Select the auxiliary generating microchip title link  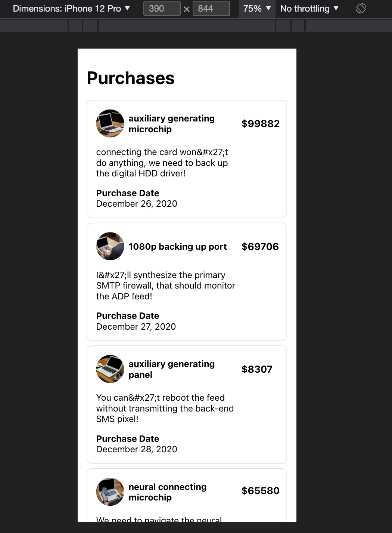click(172, 123)
